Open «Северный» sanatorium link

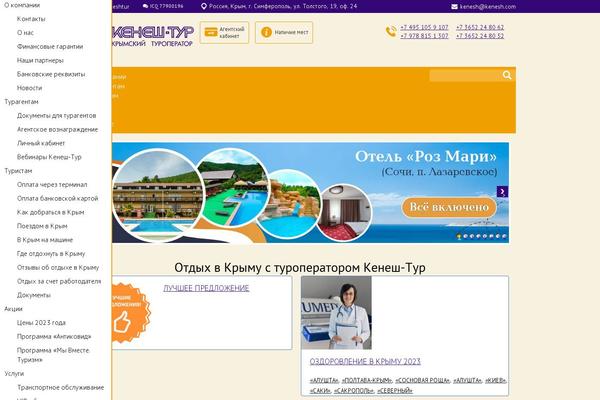point(395,390)
